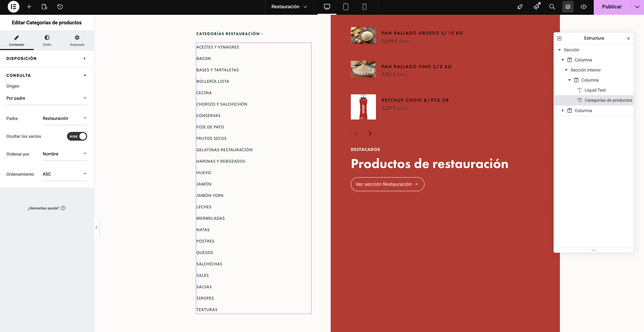
Task: Switch to the Avanzado tab
Action: click(77, 41)
